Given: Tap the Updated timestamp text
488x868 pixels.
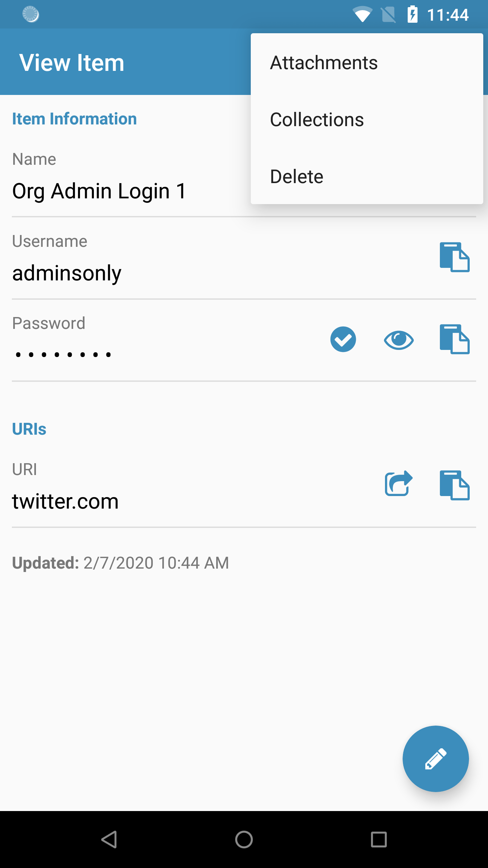Looking at the screenshot, I should click(121, 563).
